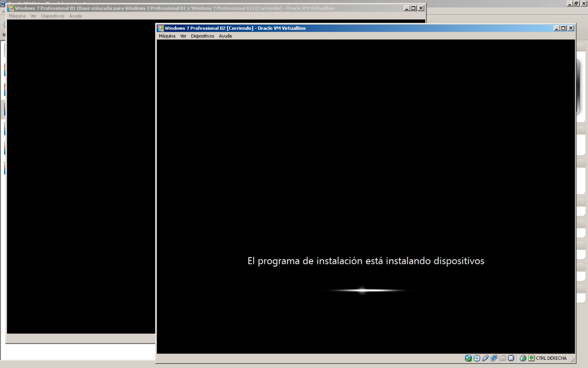Open Dispositivos menu in Windows 7 Professional 02
The image size is (588, 368).
pyautogui.click(x=202, y=36)
